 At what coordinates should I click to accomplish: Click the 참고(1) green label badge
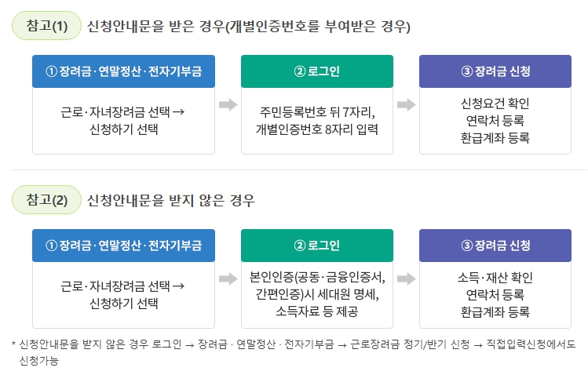pyautogui.click(x=46, y=26)
